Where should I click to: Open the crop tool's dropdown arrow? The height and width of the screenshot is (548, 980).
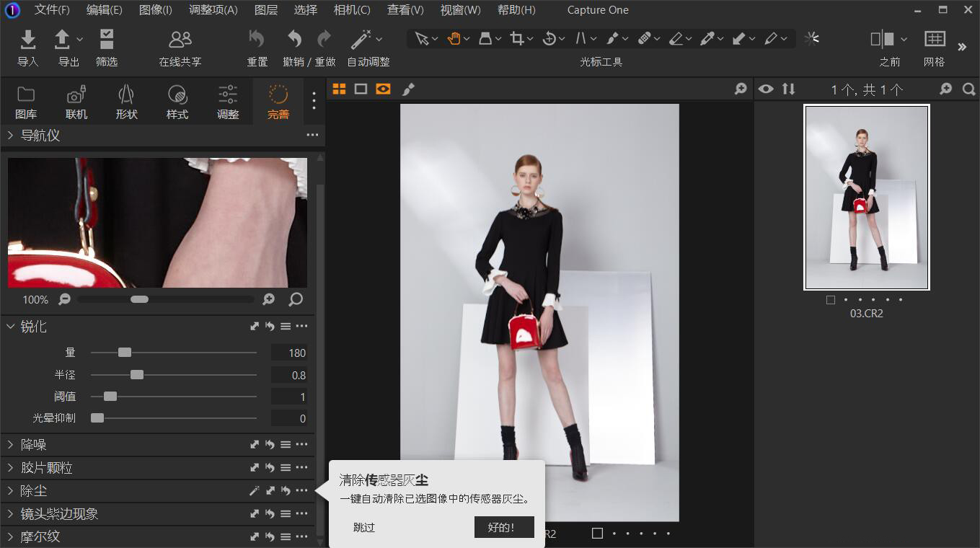tap(529, 38)
